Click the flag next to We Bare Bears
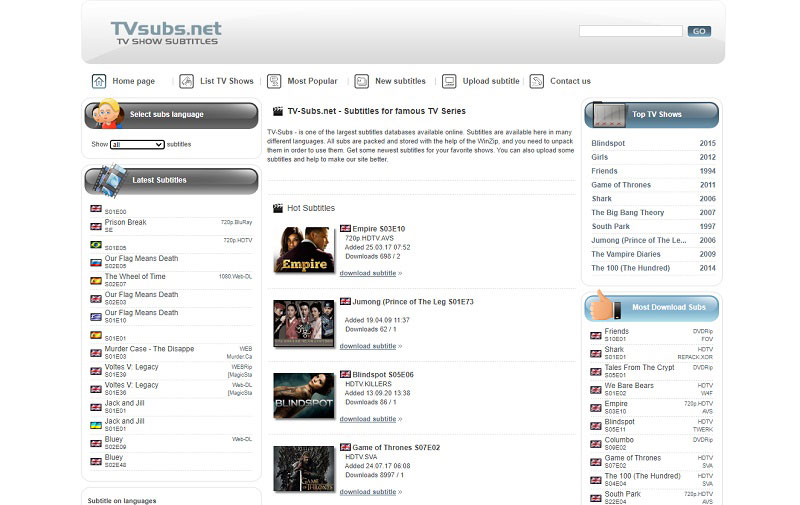 click(x=595, y=390)
